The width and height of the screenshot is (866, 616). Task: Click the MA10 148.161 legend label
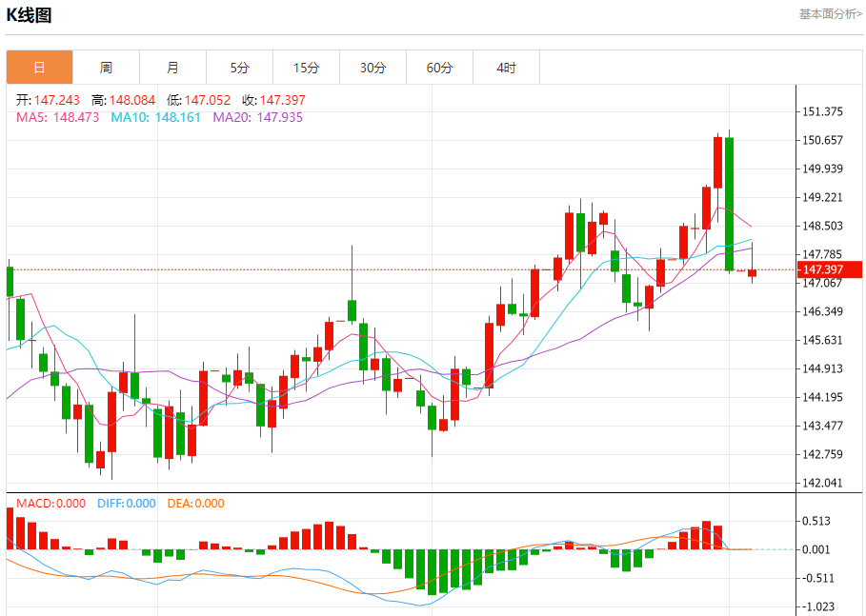pos(155,117)
